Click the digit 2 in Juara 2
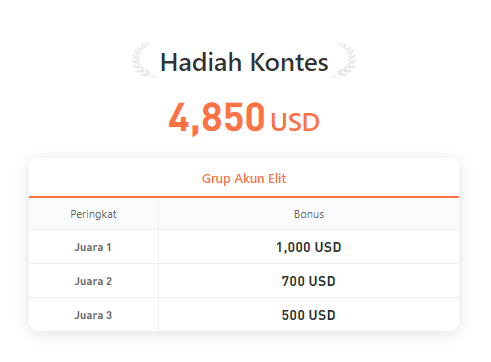This screenshot has height=362, width=491. coord(109,281)
